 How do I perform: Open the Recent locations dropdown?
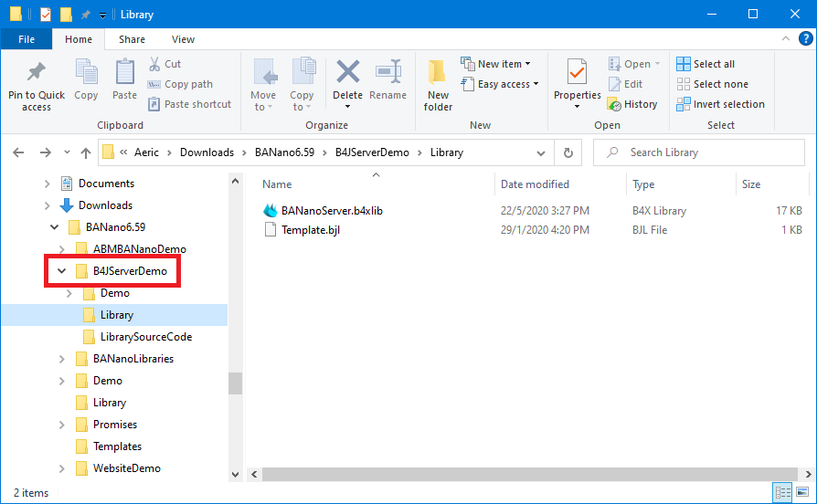pyautogui.click(x=67, y=152)
